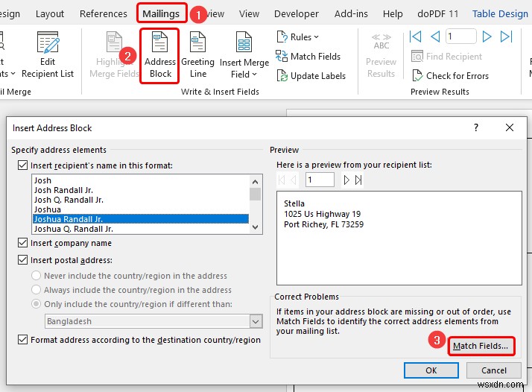532x392 pixels.
Task: Toggle Format address by destination country checkbox
Action: [x=22, y=340]
